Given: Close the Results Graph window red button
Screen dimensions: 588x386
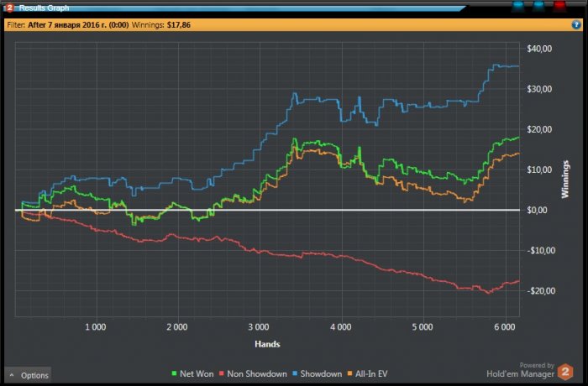Looking at the screenshot, I should pyautogui.click(x=560, y=6).
